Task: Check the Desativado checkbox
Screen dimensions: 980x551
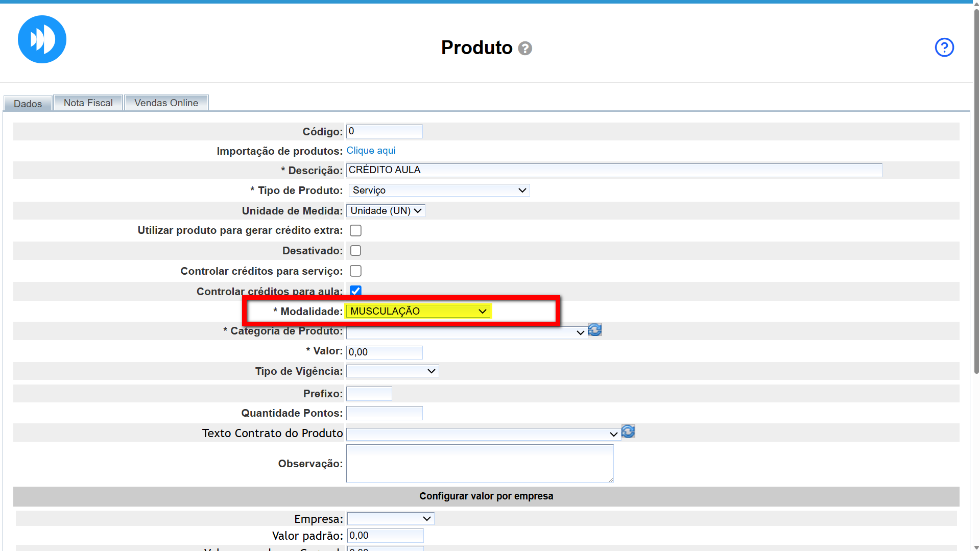Action: pyautogui.click(x=355, y=251)
